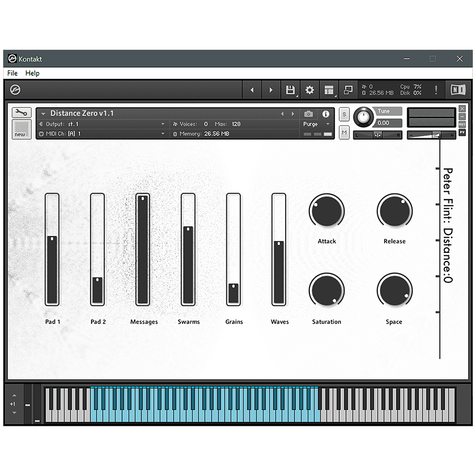Minimize the Kontakt window
The height and width of the screenshot is (476, 476).
(x=407, y=59)
